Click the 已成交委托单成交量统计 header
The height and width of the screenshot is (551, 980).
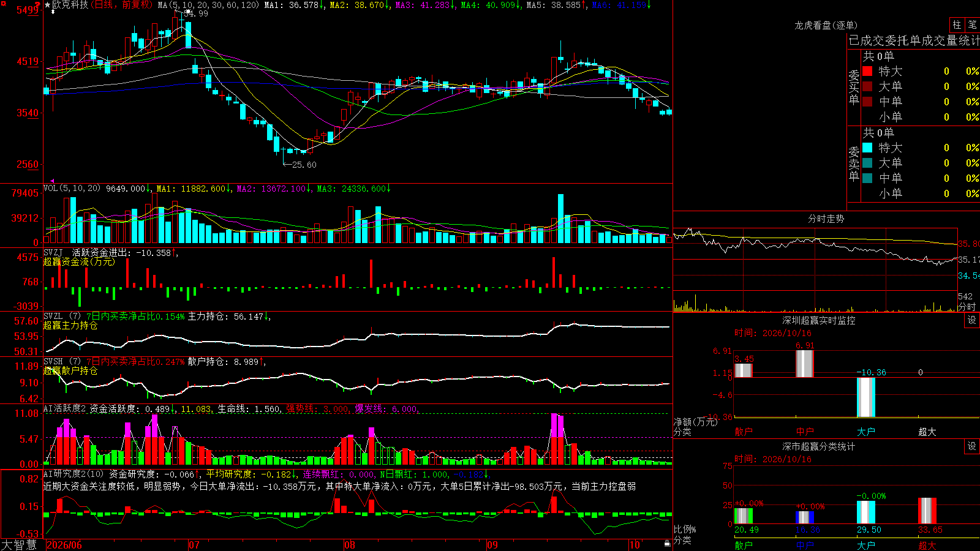tap(914, 40)
